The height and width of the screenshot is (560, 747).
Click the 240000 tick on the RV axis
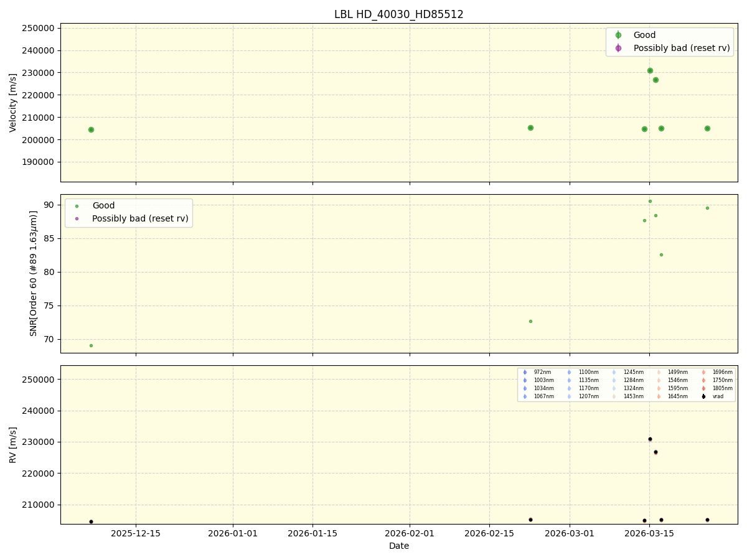(x=39, y=411)
